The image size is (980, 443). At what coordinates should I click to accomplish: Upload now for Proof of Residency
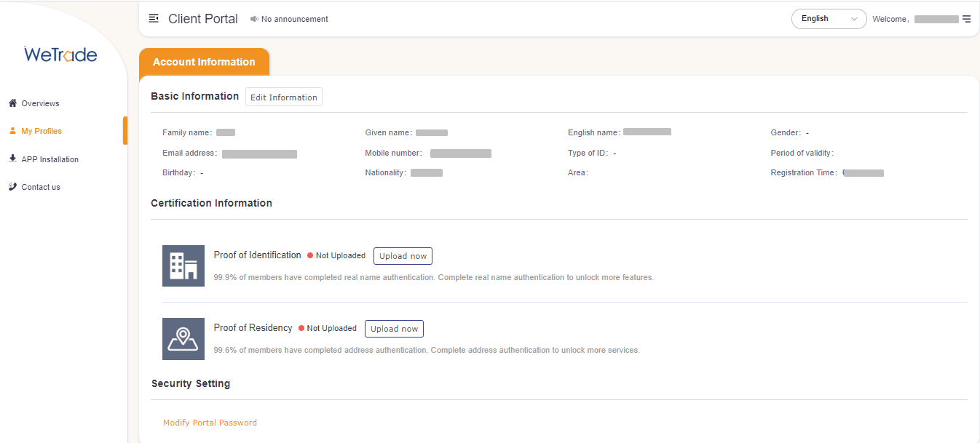point(394,329)
